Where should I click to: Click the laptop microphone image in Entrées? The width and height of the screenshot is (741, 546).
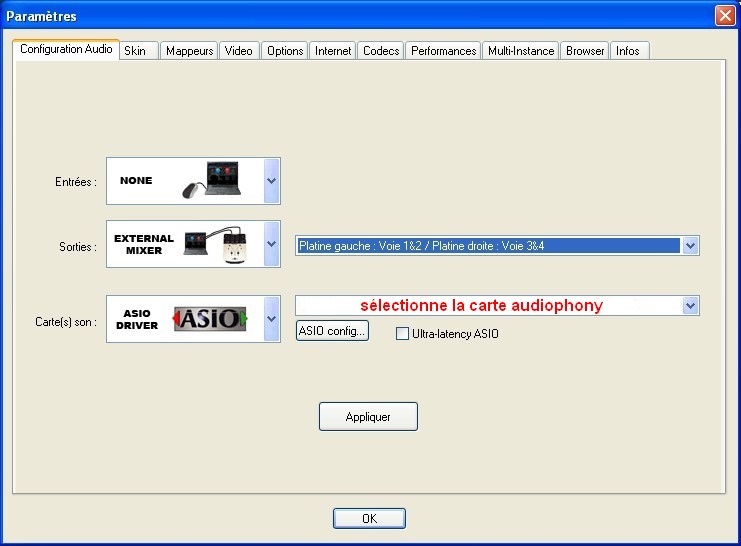(212, 180)
